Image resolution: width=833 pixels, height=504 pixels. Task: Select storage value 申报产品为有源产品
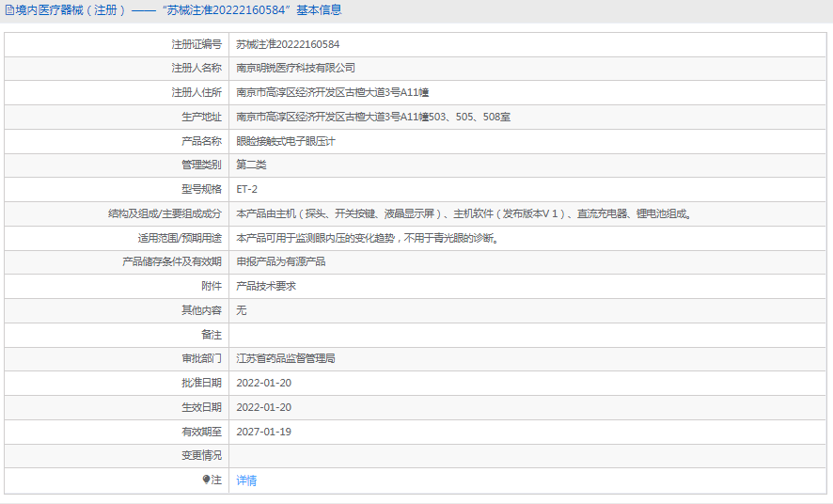coord(281,261)
